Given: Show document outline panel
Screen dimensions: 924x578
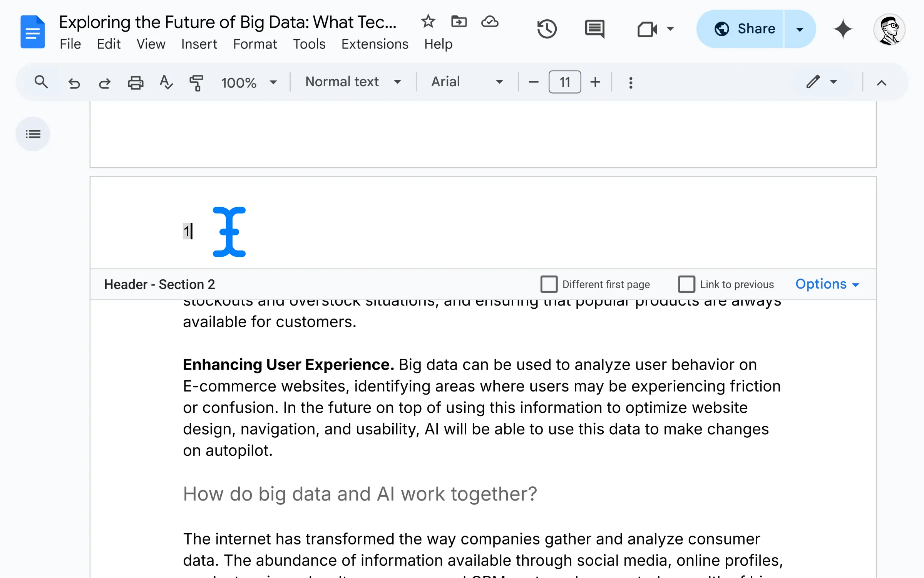Looking at the screenshot, I should click(x=33, y=134).
